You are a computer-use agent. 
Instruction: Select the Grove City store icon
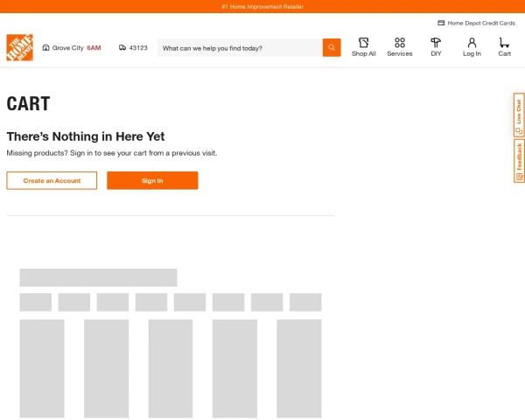tap(45, 48)
